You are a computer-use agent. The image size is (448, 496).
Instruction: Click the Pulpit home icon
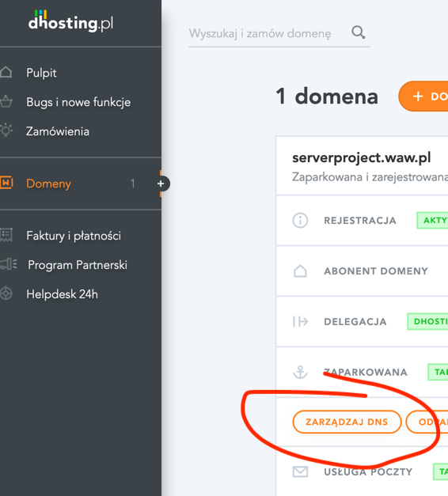(x=6, y=73)
